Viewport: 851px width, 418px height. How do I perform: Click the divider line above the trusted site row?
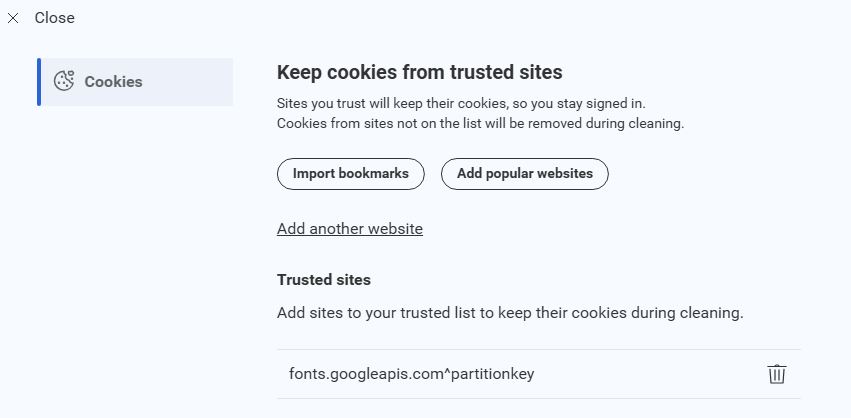[x=538, y=350]
